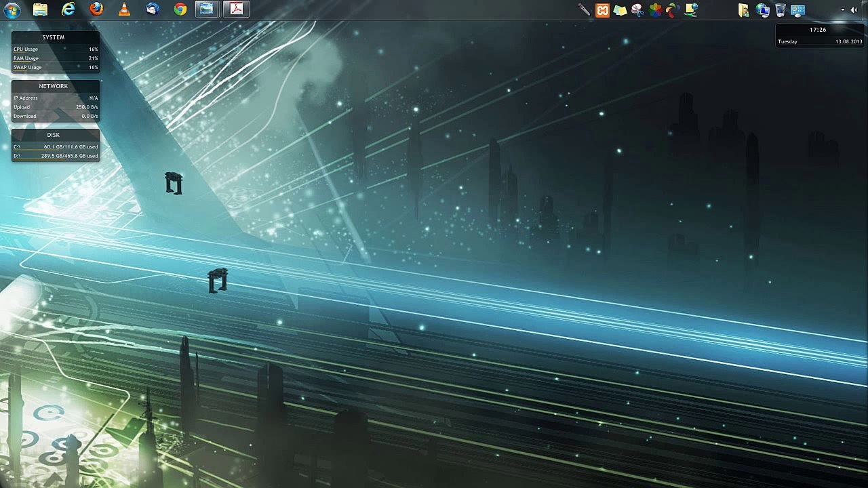Launch Internet Explorer from the taskbar
The image size is (868, 488).
tap(68, 9)
